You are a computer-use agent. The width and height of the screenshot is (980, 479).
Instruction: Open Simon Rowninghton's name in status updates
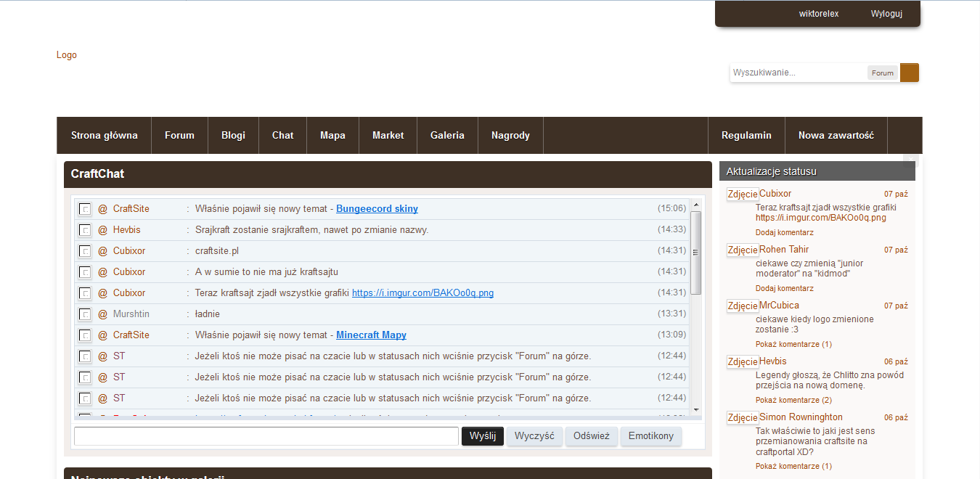[x=801, y=417]
